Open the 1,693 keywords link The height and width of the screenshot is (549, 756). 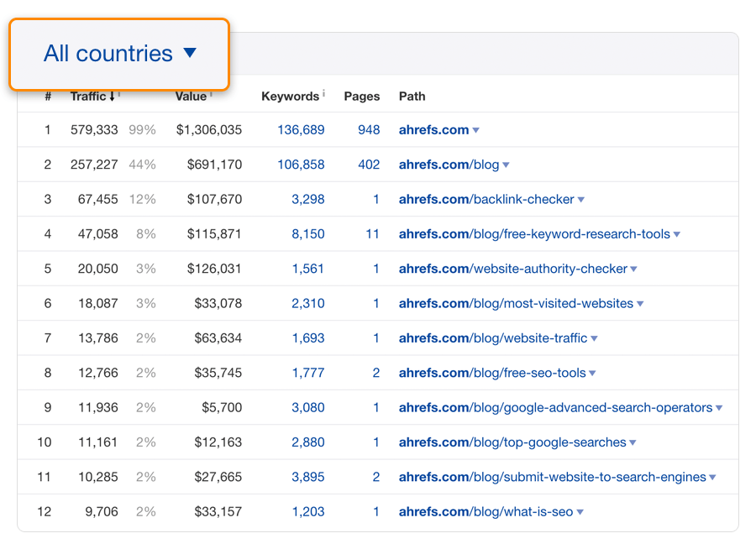pyautogui.click(x=308, y=338)
